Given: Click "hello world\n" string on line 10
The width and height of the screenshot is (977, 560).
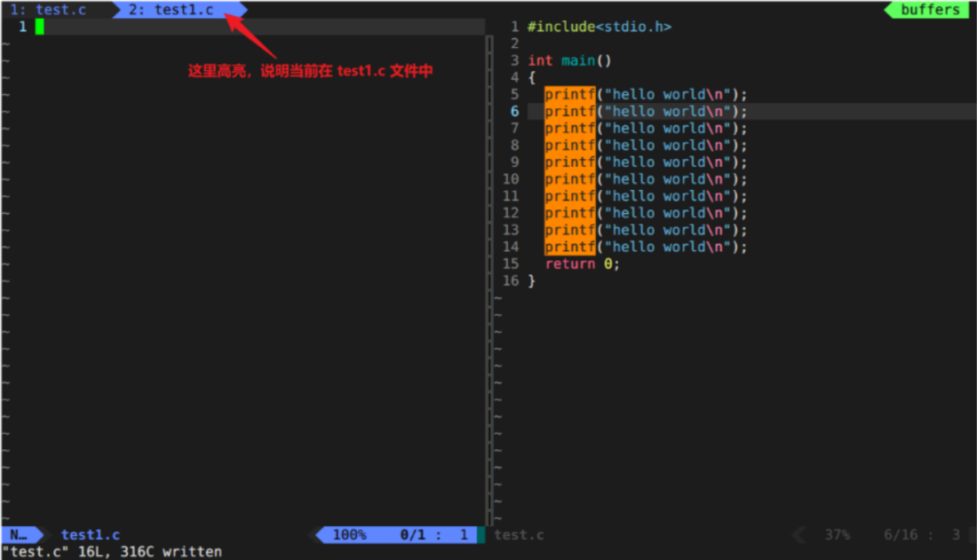Looking at the screenshot, I should (667, 178).
